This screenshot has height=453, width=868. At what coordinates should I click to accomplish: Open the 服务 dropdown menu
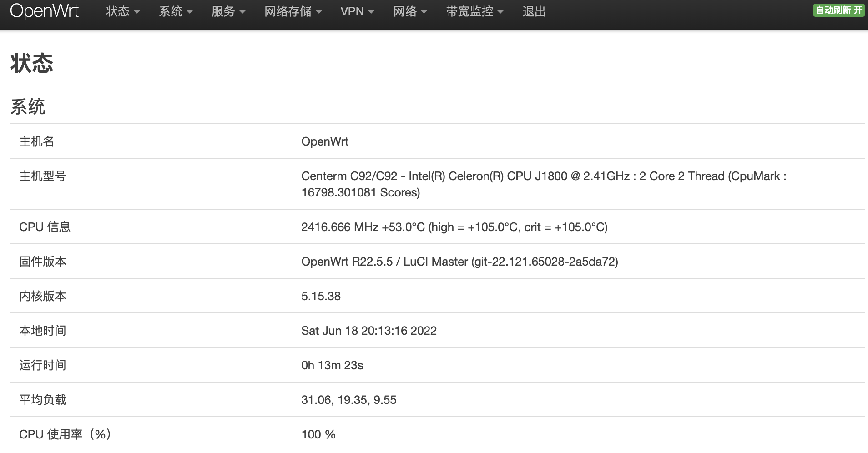(228, 11)
